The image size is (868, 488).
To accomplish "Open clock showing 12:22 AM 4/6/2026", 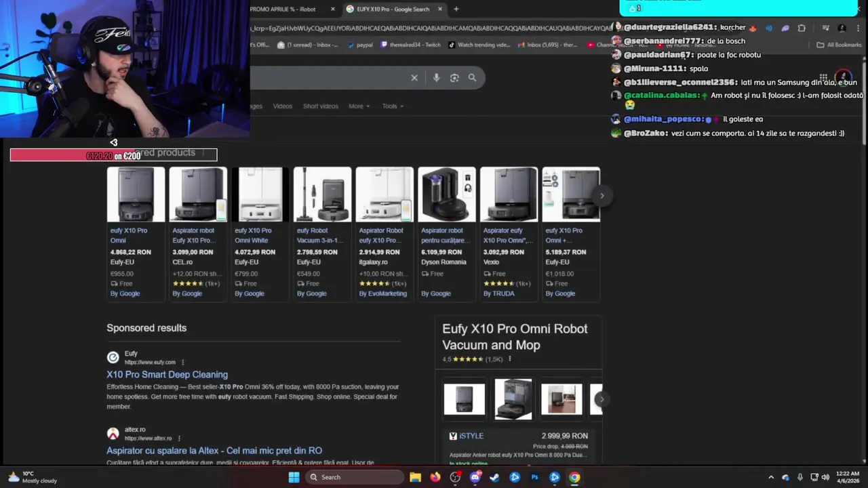I will pyautogui.click(x=848, y=477).
